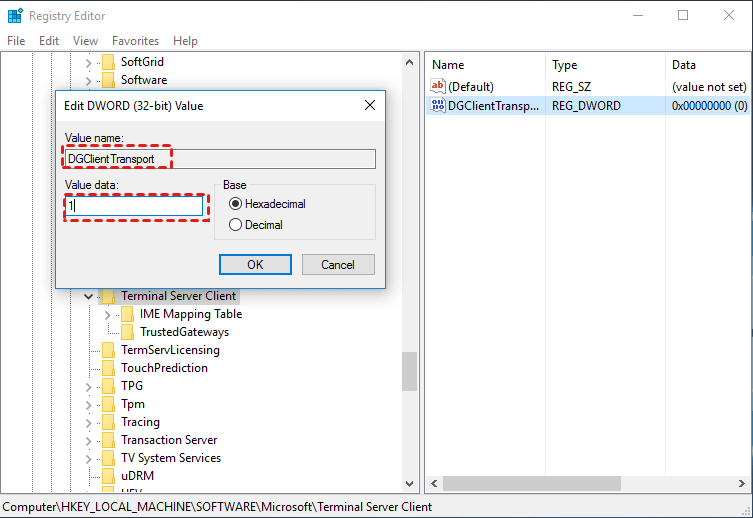Open the File menu
This screenshot has width=753, height=518.
16,41
